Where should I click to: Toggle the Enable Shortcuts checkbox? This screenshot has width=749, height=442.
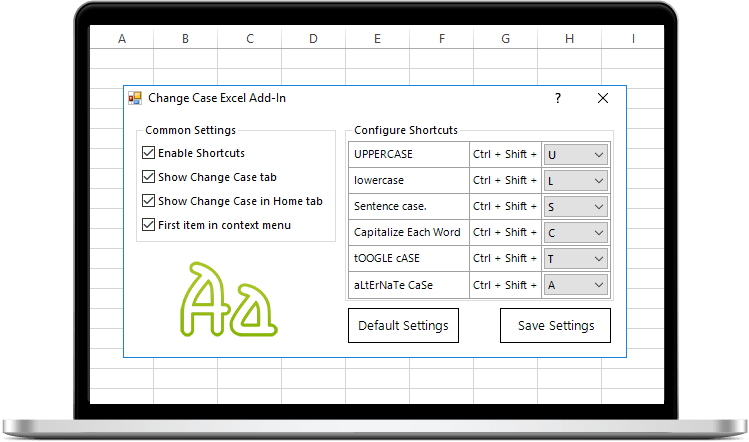click(x=149, y=153)
